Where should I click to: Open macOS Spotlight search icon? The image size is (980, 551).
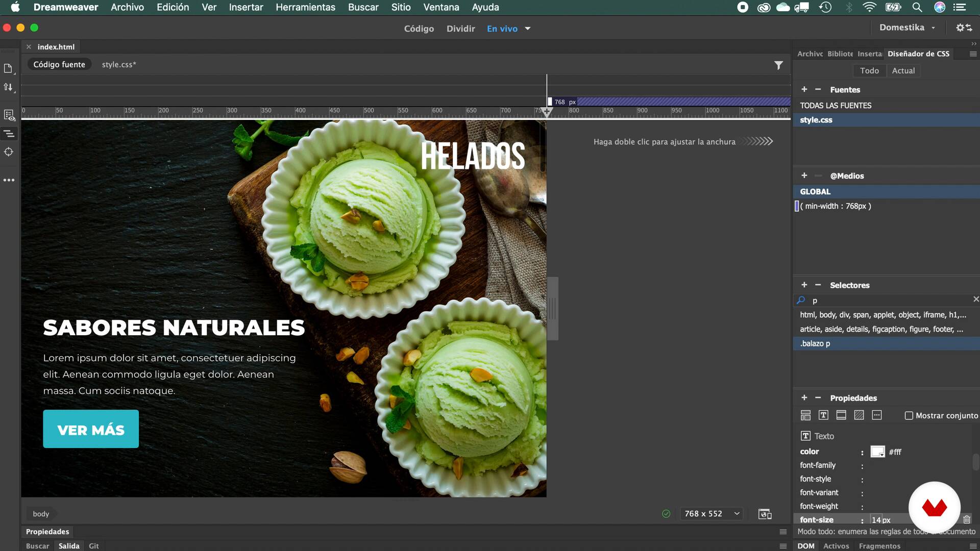[917, 7]
